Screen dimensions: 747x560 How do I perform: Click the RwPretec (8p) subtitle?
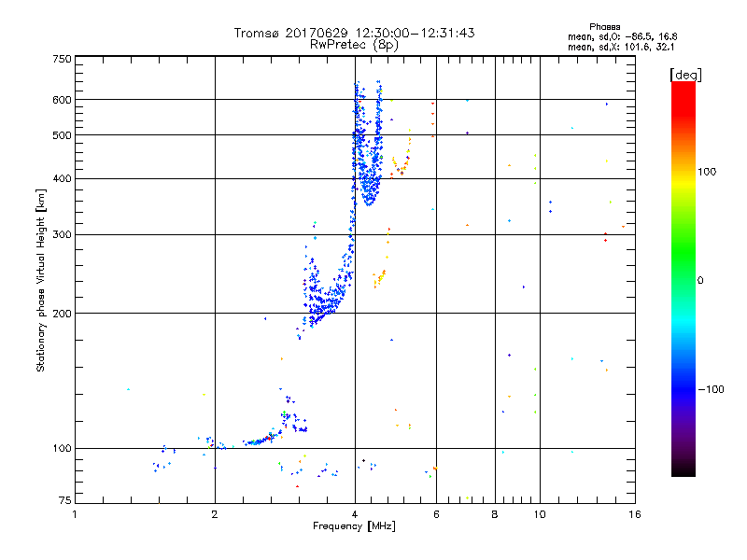click(x=354, y=45)
